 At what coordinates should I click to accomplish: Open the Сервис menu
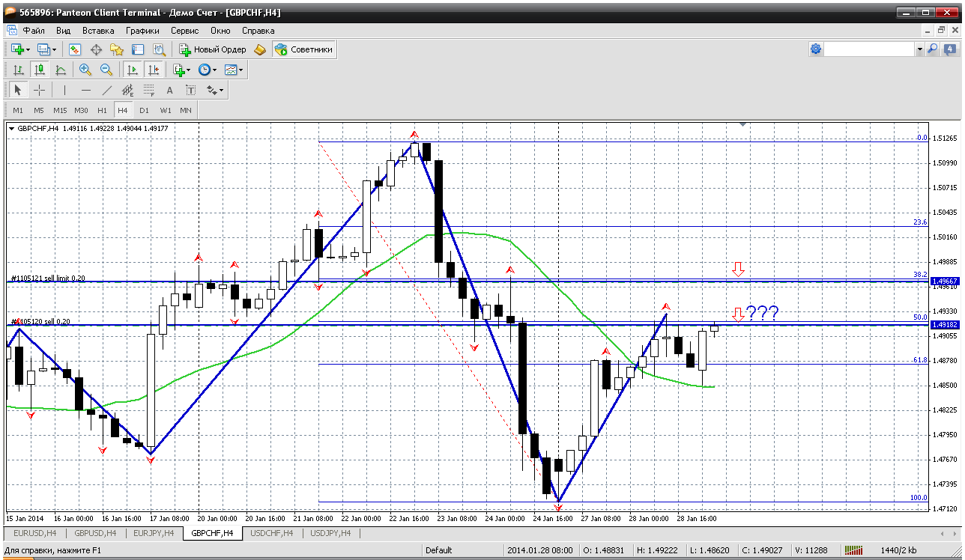[184, 31]
